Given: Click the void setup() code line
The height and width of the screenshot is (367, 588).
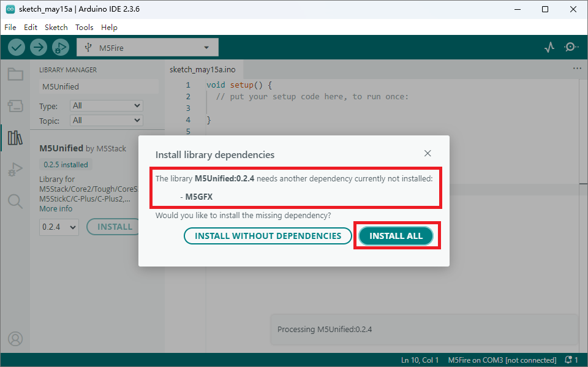Looking at the screenshot, I should click(239, 85).
